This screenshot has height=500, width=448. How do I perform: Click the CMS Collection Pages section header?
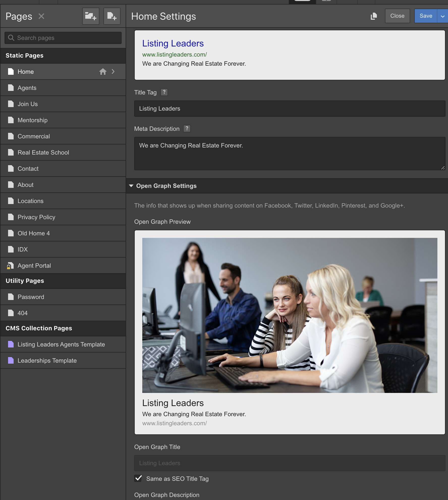(63, 328)
